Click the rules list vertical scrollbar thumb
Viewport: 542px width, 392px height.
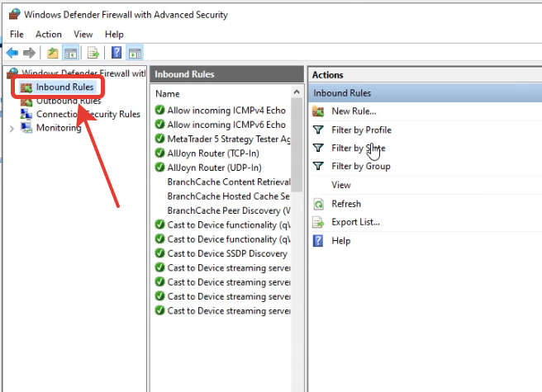297,144
